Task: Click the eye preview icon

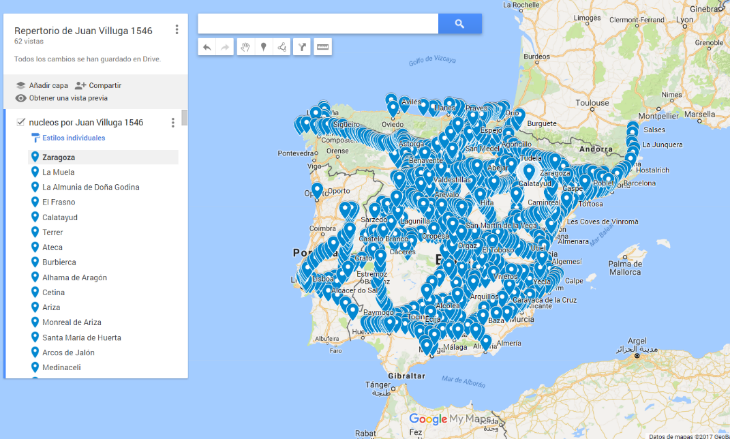Action: point(20,98)
